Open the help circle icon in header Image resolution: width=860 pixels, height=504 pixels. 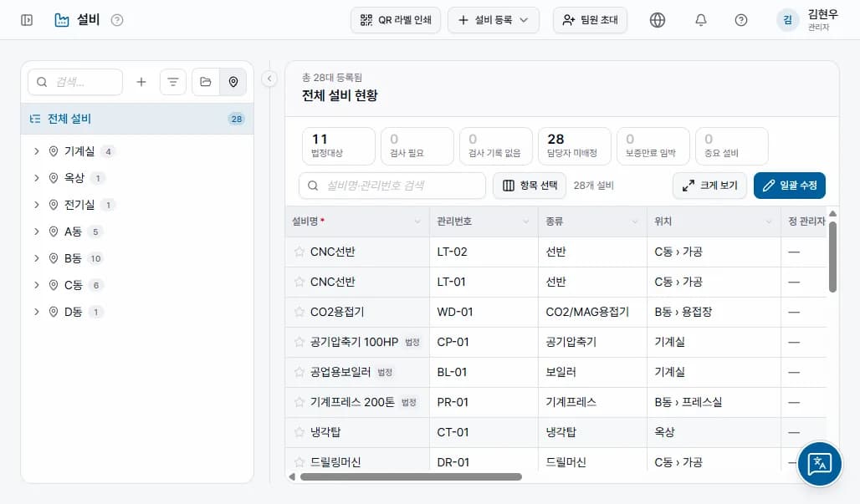pos(740,20)
